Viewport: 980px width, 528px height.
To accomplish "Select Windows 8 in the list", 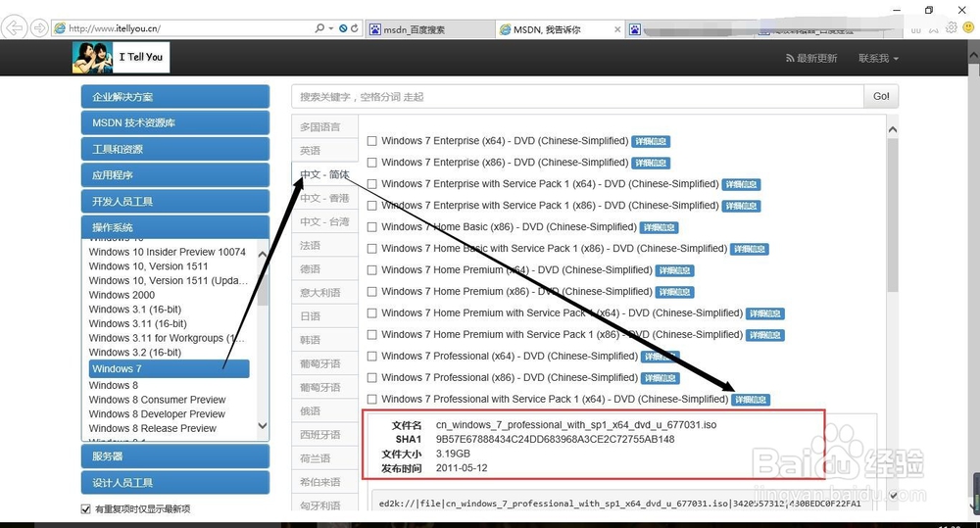I will pos(113,386).
